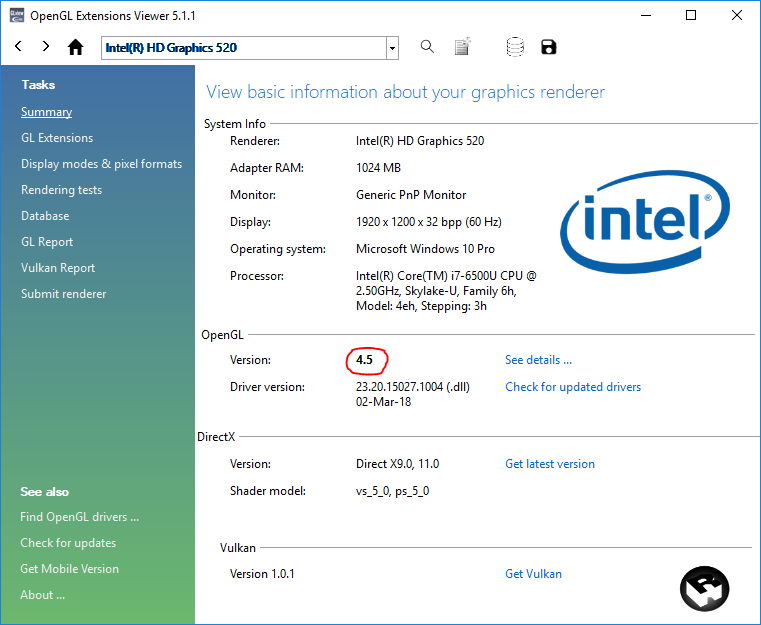Image resolution: width=761 pixels, height=625 pixels.
Task: Open Display modes & pixel formats
Action: 101,164
